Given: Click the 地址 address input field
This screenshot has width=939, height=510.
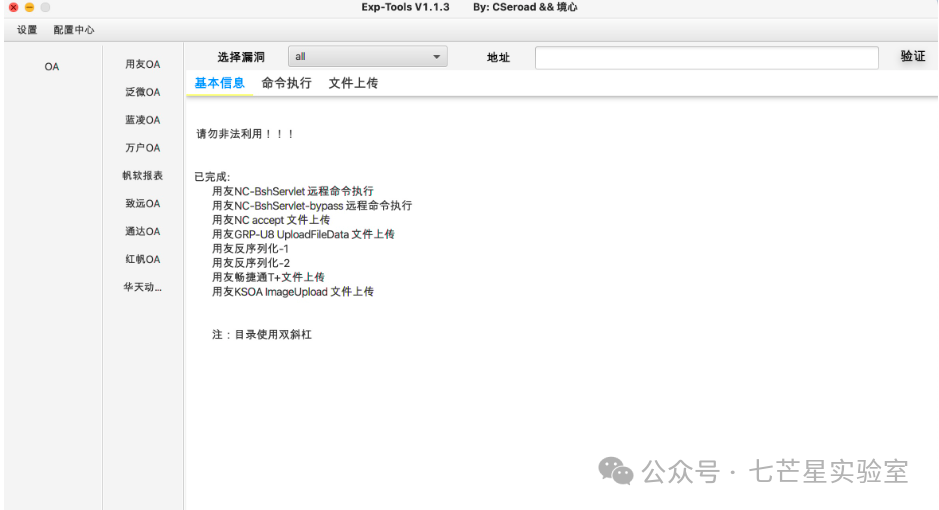Looking at the screenshot, I should [x=707, y=57].
